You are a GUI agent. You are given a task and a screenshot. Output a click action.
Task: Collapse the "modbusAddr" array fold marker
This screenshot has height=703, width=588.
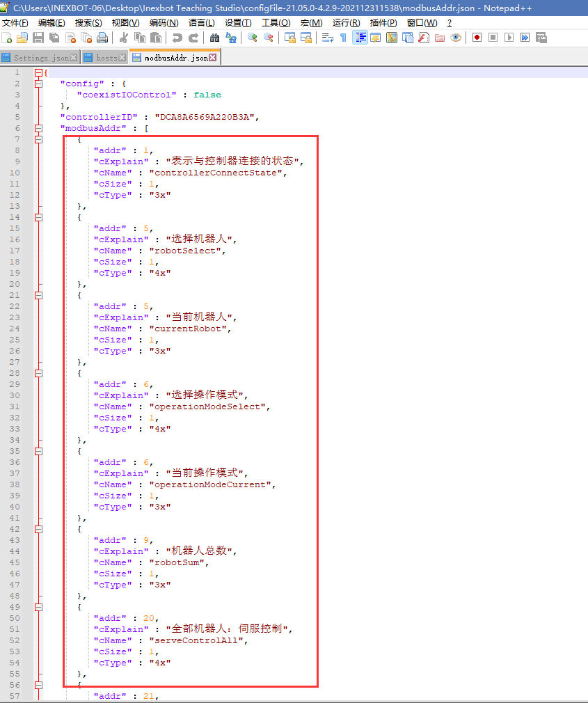tap(39, 128)
